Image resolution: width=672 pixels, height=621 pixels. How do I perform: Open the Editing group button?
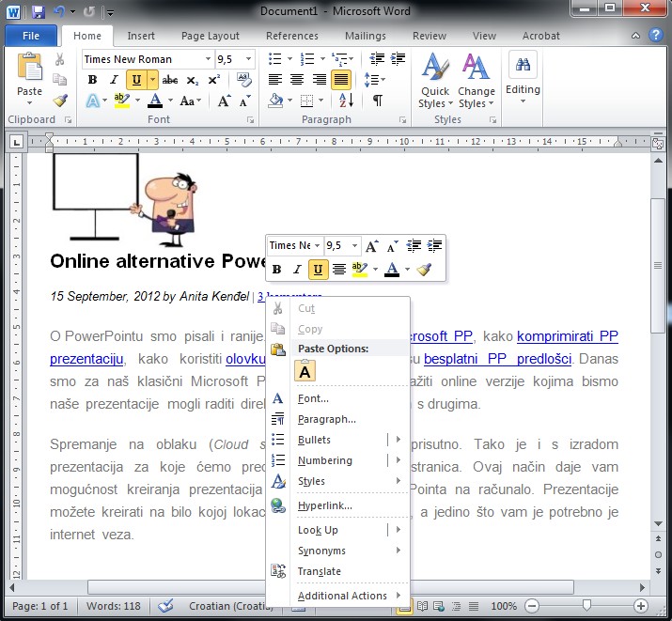[523, 80]
